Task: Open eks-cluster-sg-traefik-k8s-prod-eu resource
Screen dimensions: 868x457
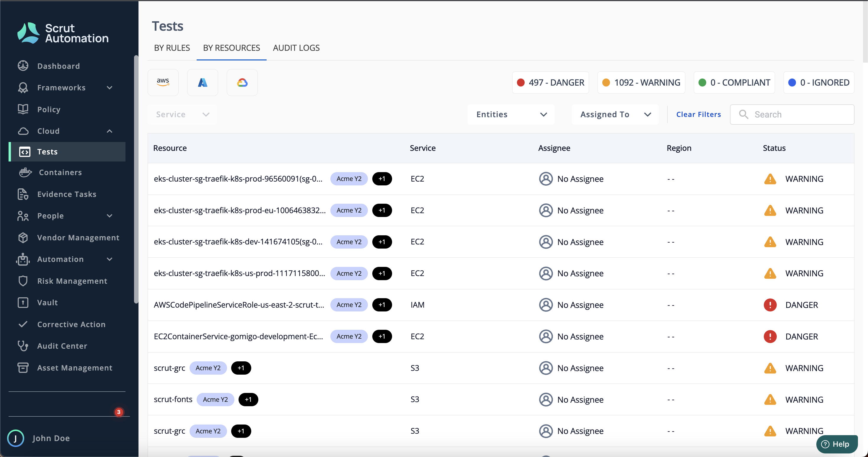Action: click(x=239, y=210)
